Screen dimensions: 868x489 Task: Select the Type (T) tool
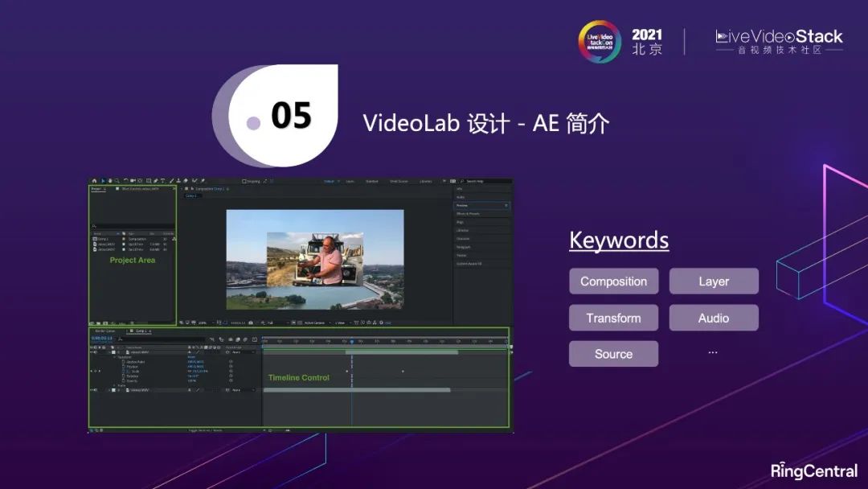click(x=162, y=181)
